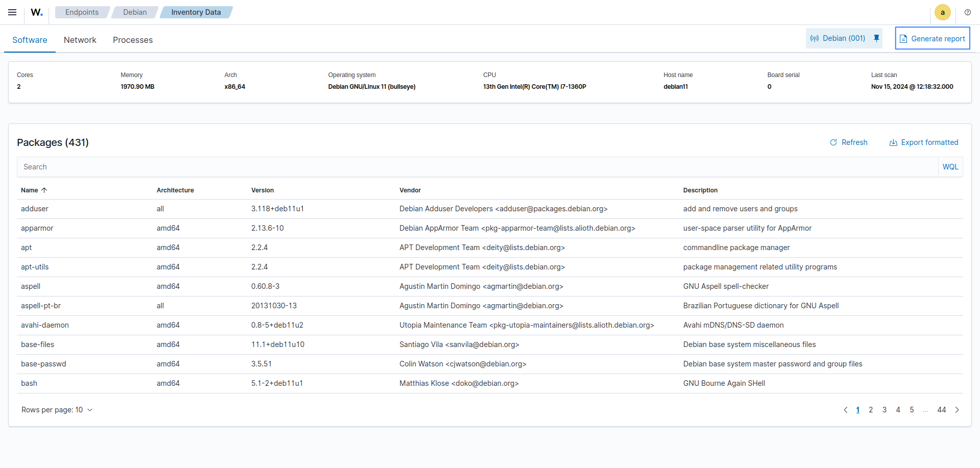
Task: Refresh the packages list
Action: pos(849,142)
